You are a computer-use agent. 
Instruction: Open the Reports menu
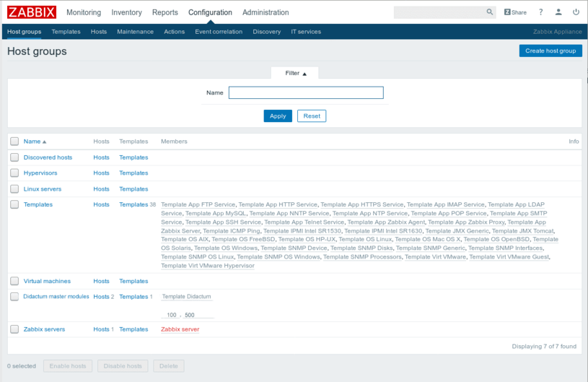165,12
